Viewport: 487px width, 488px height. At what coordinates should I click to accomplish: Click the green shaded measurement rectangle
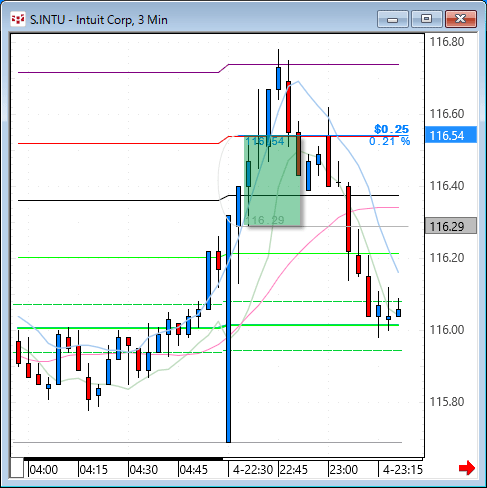click(x=272, y=180)
